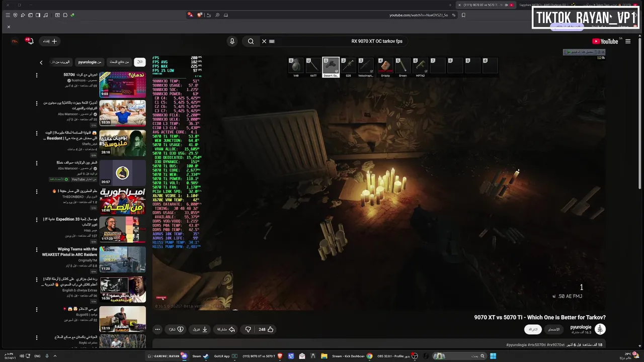
Task: Select the 'من pyurologie' filter chip
Action: [x=90, y=62]
